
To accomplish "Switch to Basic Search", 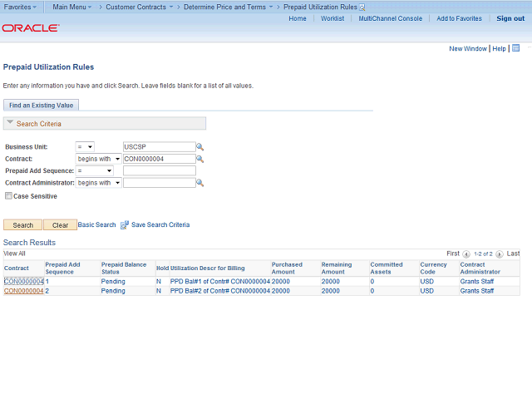I will click(x=96, y=224).
